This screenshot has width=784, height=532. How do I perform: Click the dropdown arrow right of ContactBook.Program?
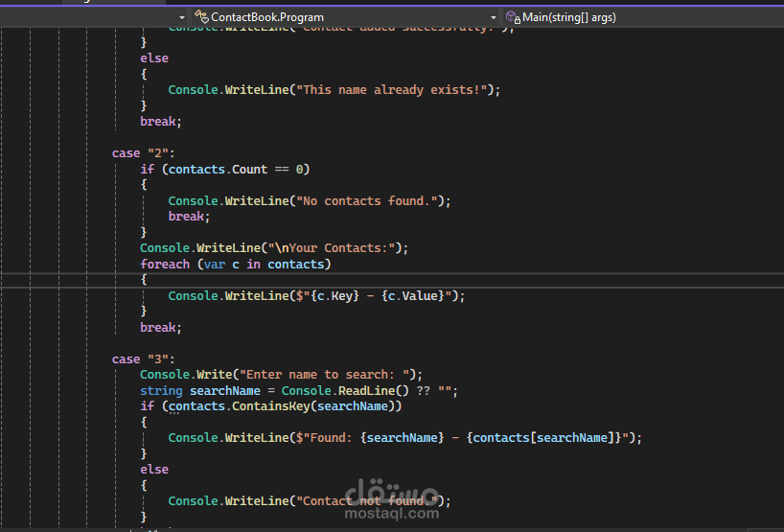coord(493,17)
